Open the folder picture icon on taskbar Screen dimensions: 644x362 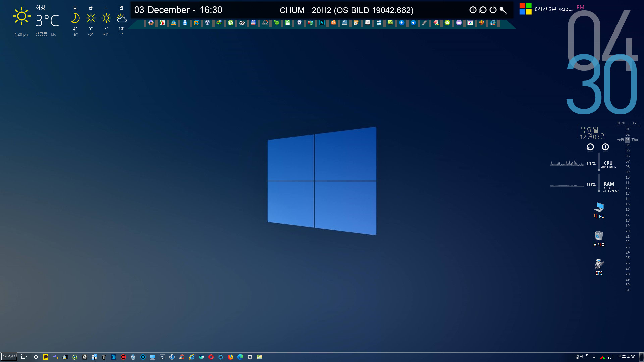[260, 357]
